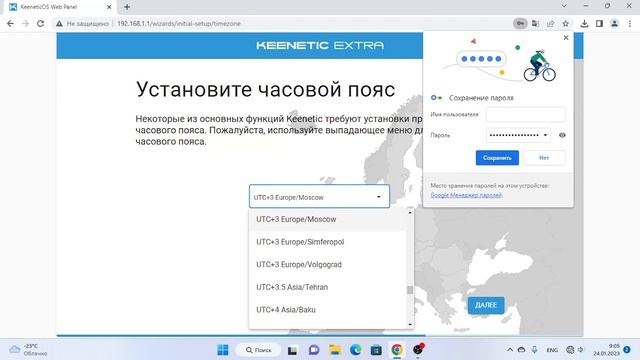Open the Chrome three-dot menu
The width and height of the screenshot is (640, 360).
point(630,24)
